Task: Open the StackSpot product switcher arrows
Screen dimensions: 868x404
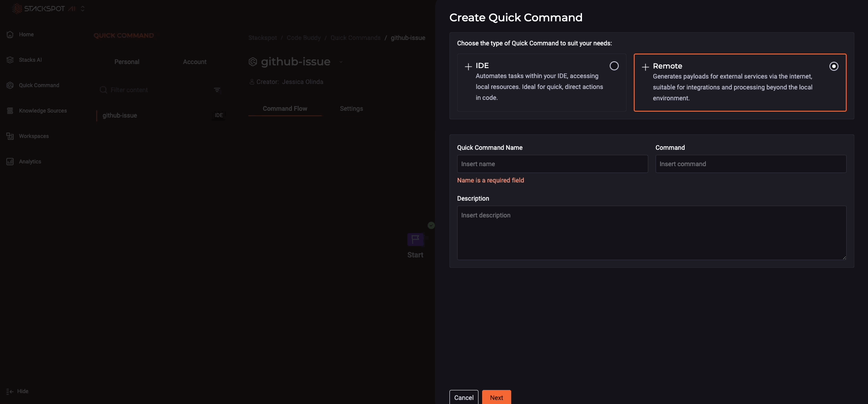Action: click(83, 9)
